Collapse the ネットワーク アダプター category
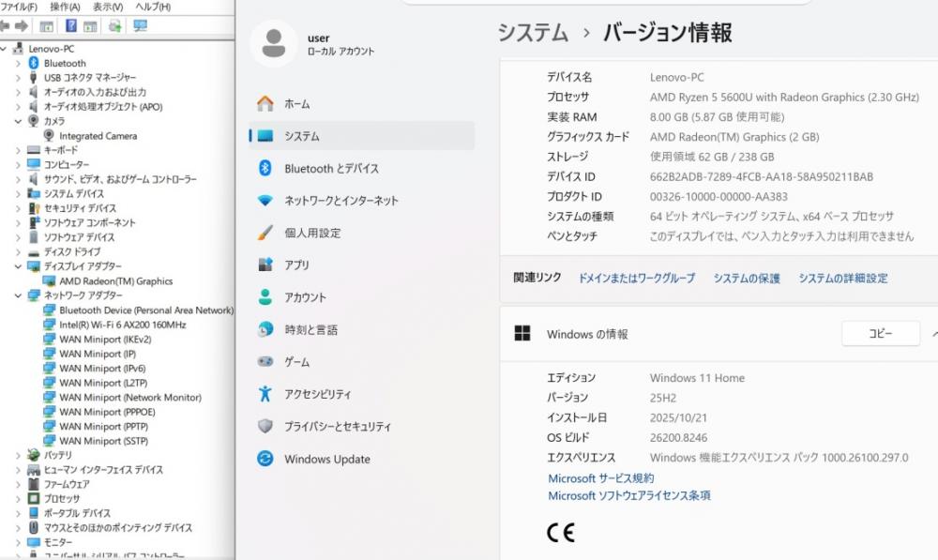The height and width of the screenshot is (560, 938). coord(18,295)
